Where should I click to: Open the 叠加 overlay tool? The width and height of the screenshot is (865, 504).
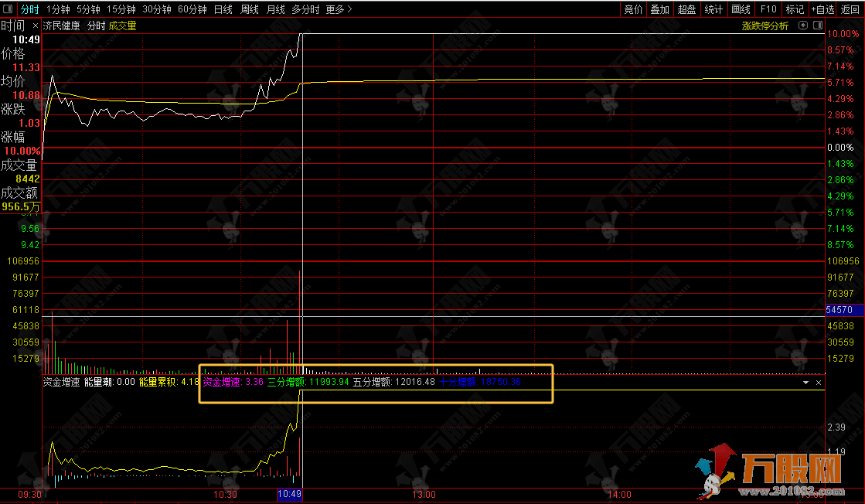(x=659, y=9)
